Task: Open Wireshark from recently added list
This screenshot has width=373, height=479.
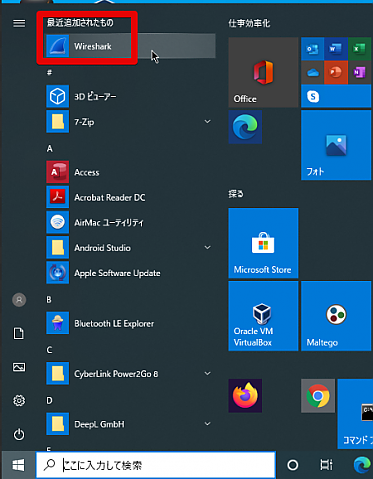Action: click(131, 46)
